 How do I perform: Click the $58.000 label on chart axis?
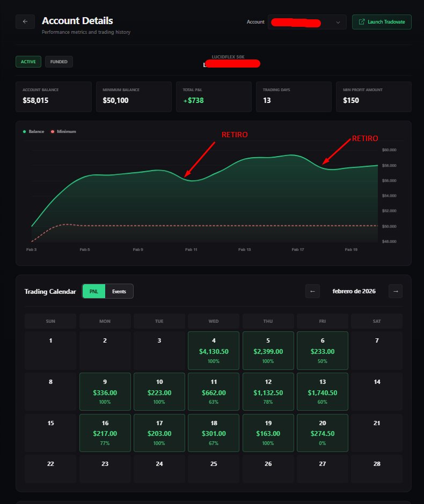(389, 166)
